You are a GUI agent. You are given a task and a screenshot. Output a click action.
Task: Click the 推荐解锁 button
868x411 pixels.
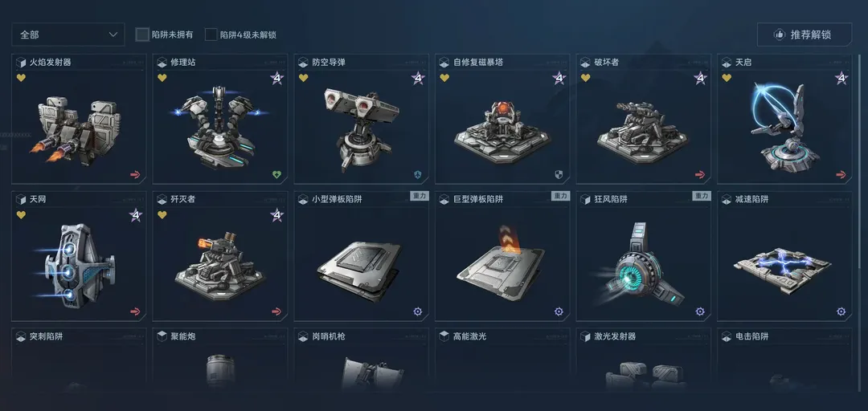(x=805, y=35)
